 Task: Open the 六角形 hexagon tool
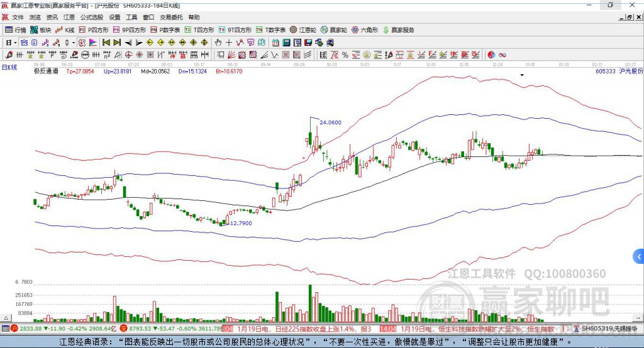(x=365, y=30)
